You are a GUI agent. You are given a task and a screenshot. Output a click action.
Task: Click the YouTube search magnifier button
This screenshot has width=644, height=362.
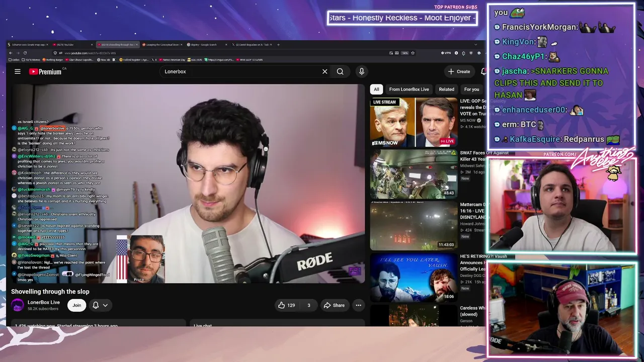(x=340, y=71)
